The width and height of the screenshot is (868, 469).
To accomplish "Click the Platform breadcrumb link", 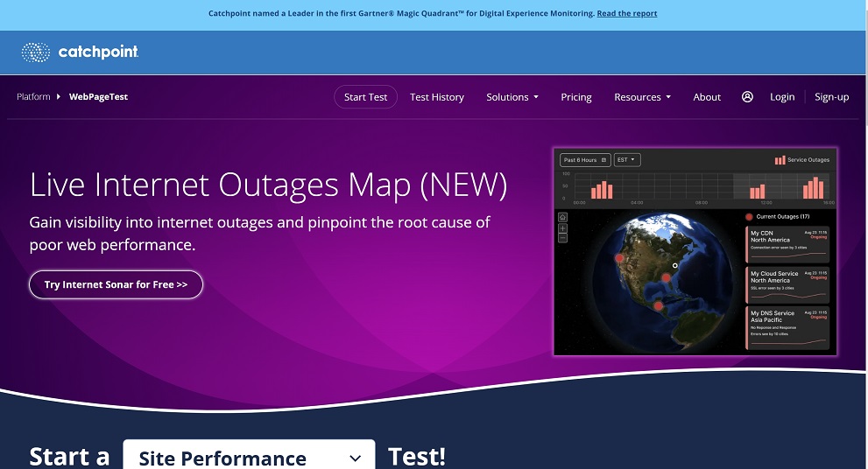I will 33,97.
